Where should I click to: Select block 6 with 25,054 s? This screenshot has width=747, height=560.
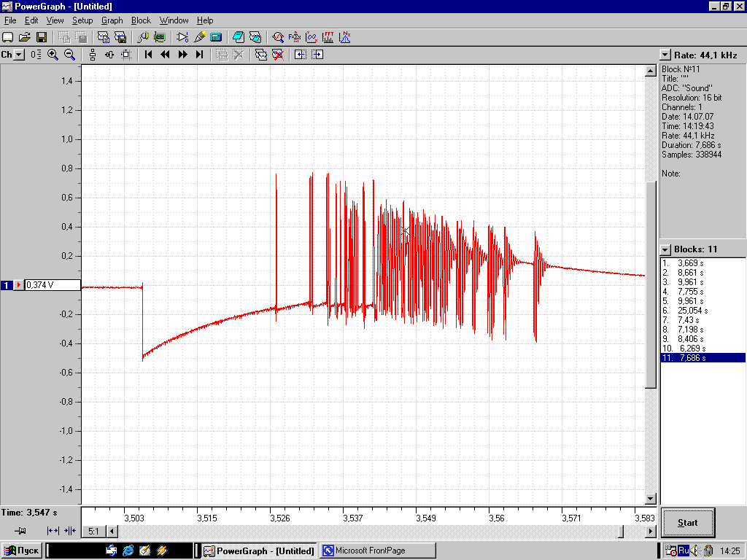703,311
